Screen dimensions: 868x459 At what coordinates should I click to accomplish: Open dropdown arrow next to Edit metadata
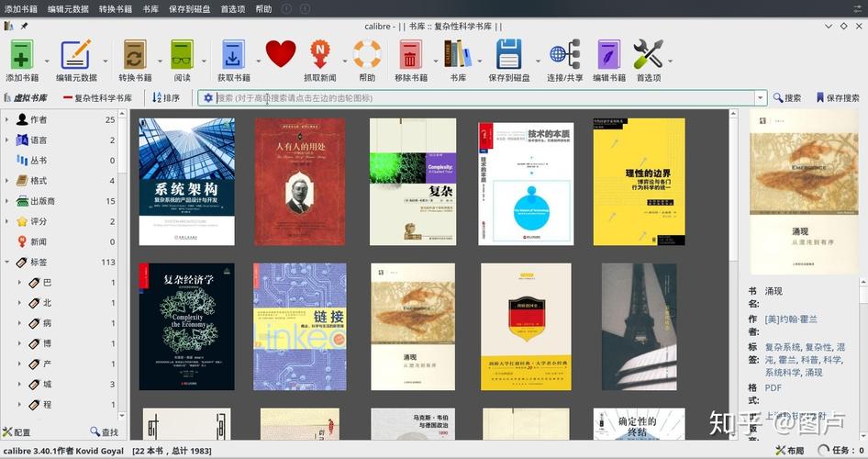pos(106,61)
